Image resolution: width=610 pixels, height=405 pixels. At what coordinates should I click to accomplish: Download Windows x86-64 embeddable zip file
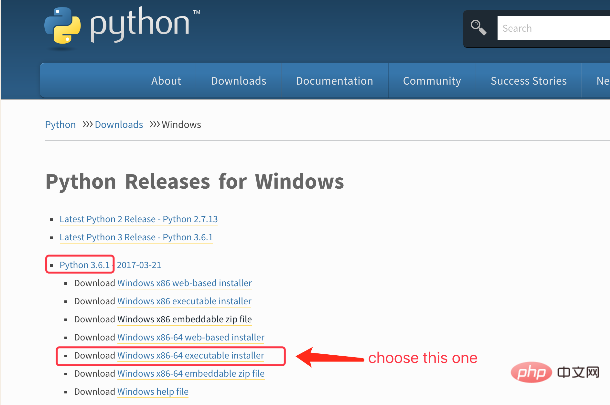pyautogui.click(x=191, y=373)
